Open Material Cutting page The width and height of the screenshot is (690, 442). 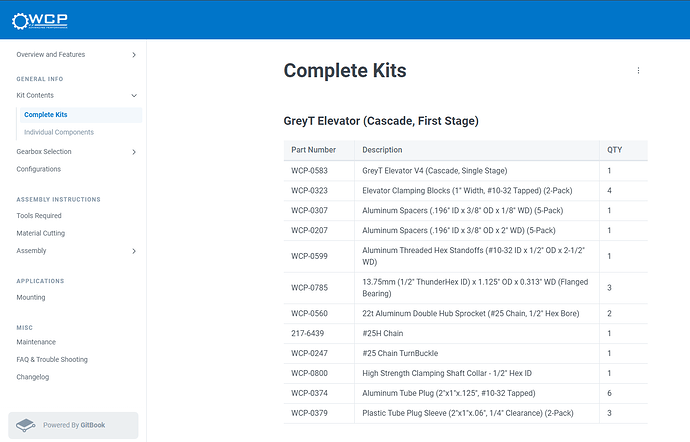(x=40, y=233)
